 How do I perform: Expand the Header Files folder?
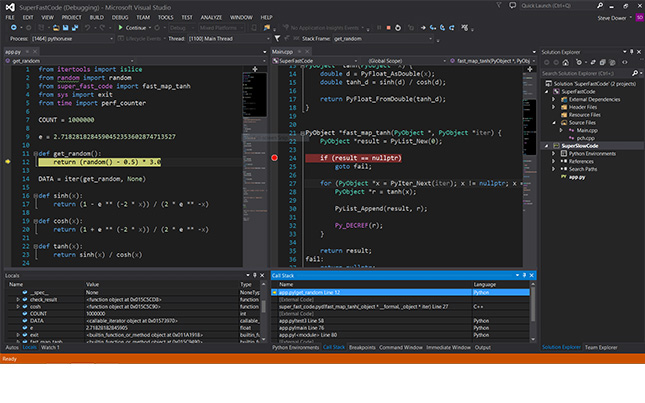553,105
